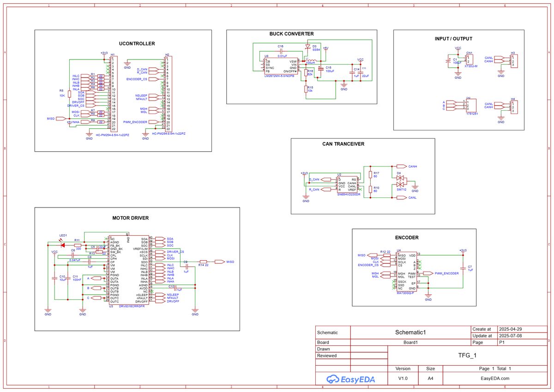Click the Reviewed row label
This screenshot has height=392, width=554.
[327, 356]
